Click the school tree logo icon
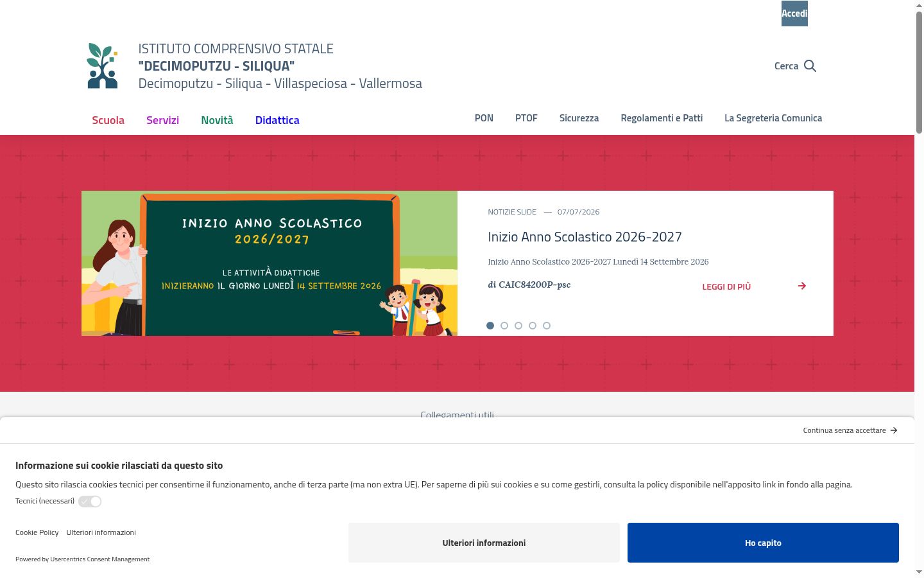Viewport: 924px width, 578px height. click(103, 66)
